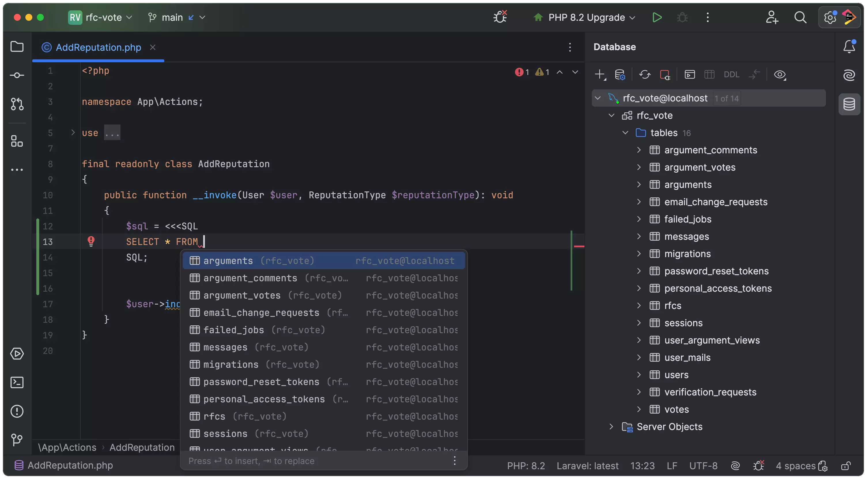Screen dimensions: 868x479
Task: Expand the users table node
Action: (639, 374)
